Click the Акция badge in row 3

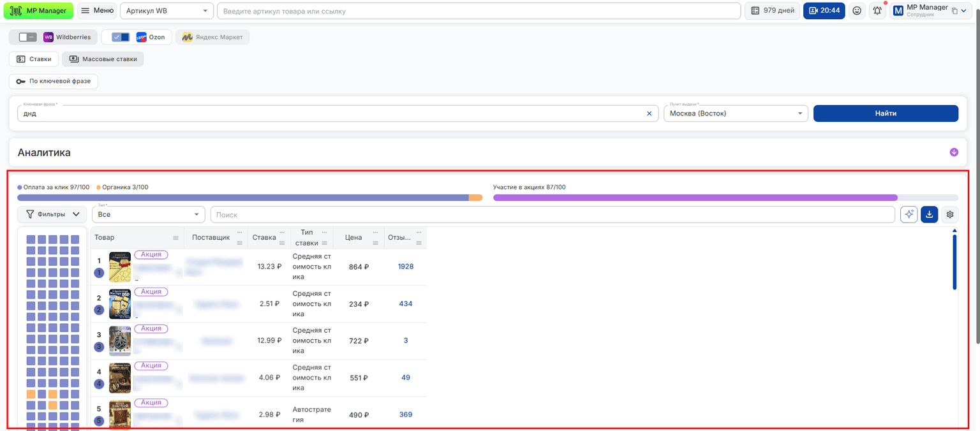[x=151, y=328]
